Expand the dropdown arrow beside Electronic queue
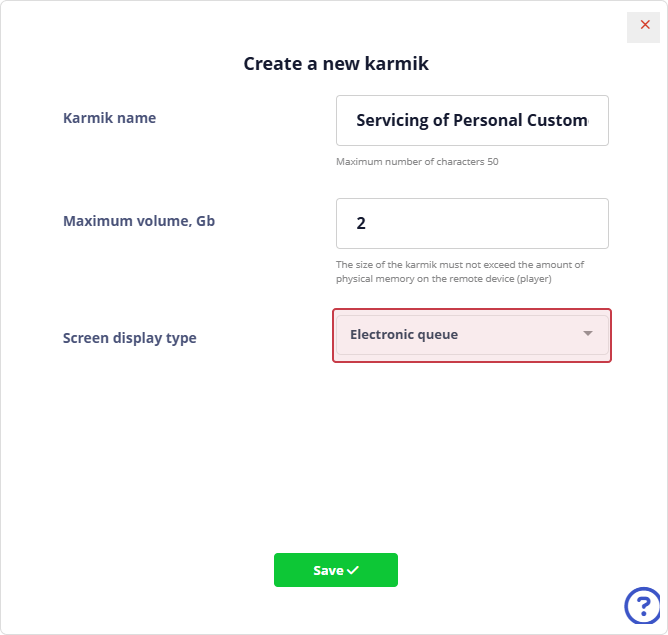The width and height of the screenshot is (668, 635). click(588, 334)
